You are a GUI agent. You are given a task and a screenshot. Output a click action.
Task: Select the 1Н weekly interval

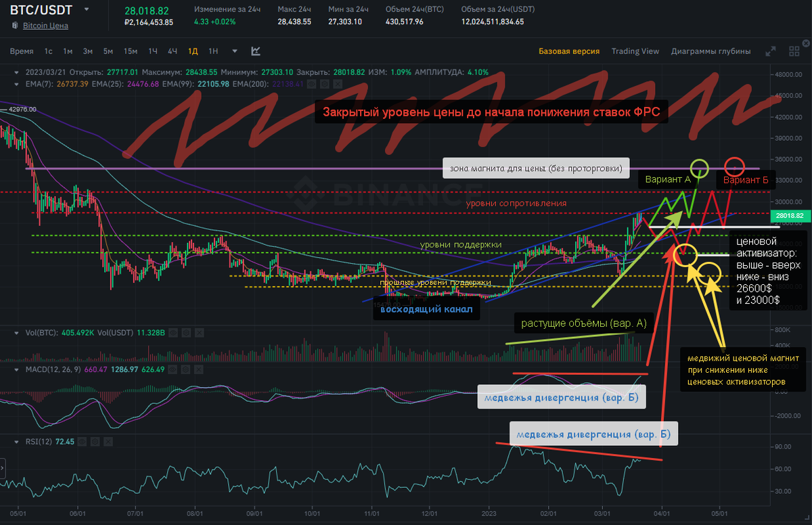click(213, 51)
